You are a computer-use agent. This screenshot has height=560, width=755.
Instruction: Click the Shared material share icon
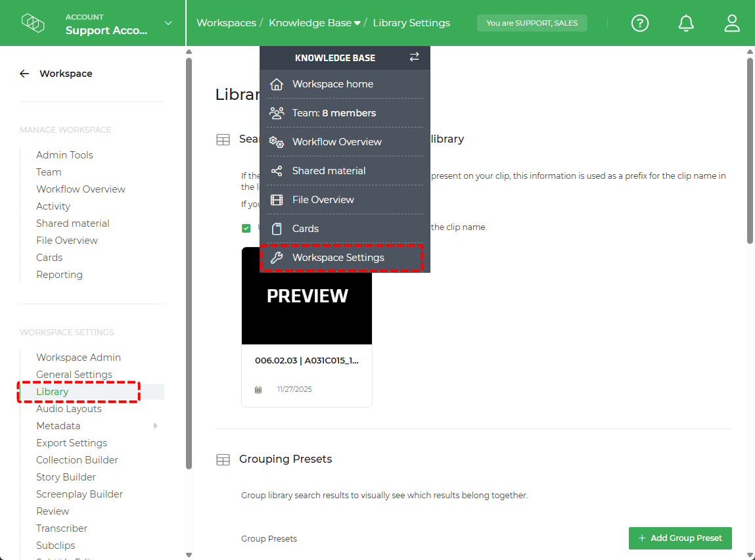(x=276, y=170)
